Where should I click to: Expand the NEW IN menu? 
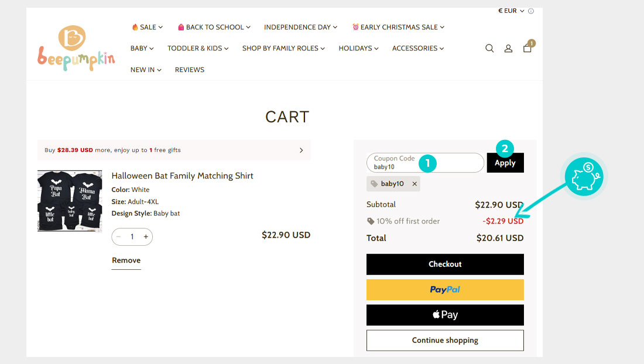(x=146, y=70)
